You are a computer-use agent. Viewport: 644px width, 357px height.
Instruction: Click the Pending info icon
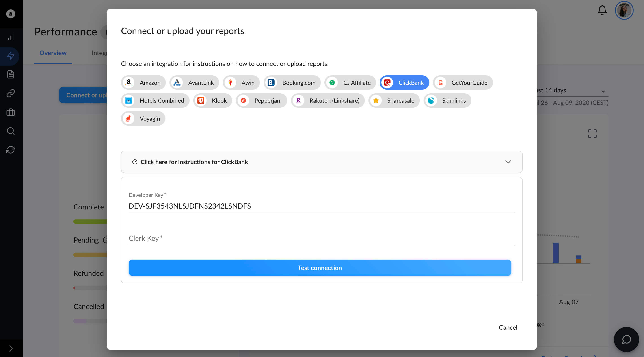(105, 240)
